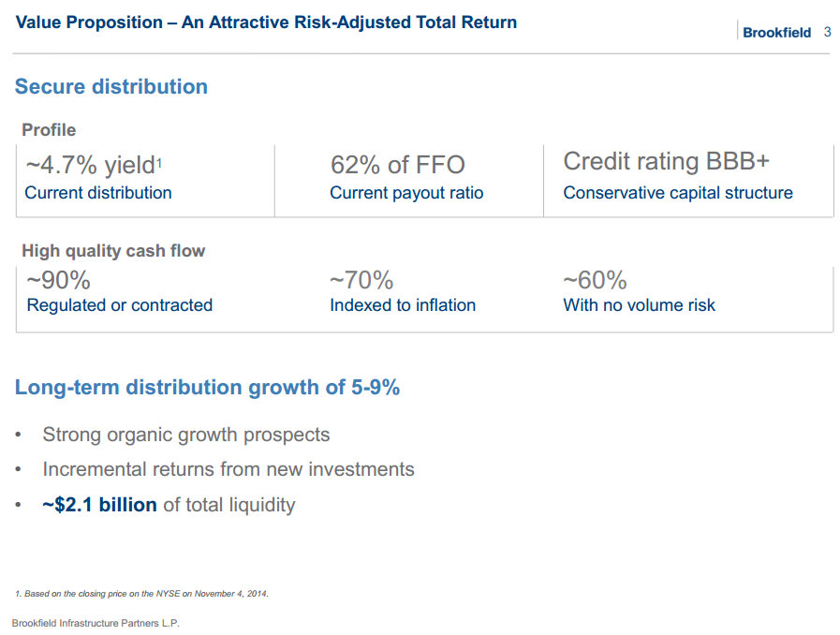Select the Value Proposition slide title
Screen dimensions: 840x635
coord(266,22)
